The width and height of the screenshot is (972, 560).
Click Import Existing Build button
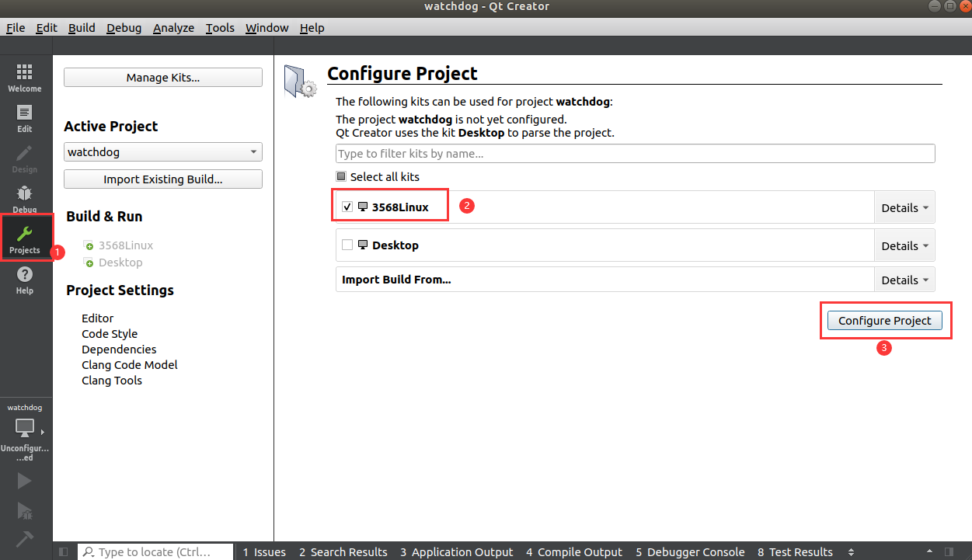[x=163, y=179]
